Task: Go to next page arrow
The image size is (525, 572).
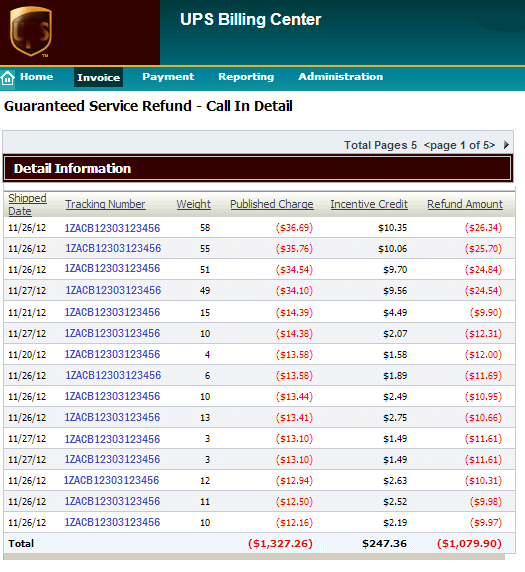Action: (x=506, y=145)
